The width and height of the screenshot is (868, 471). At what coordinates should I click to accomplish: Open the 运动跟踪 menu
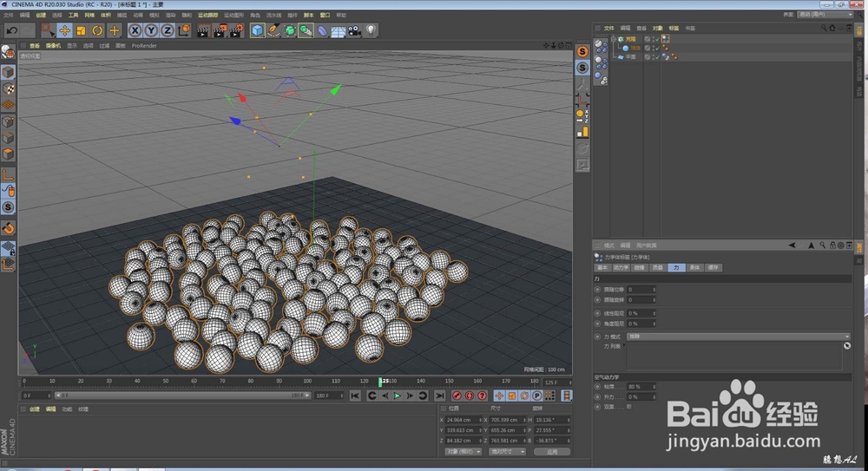(x=207, y=15)
